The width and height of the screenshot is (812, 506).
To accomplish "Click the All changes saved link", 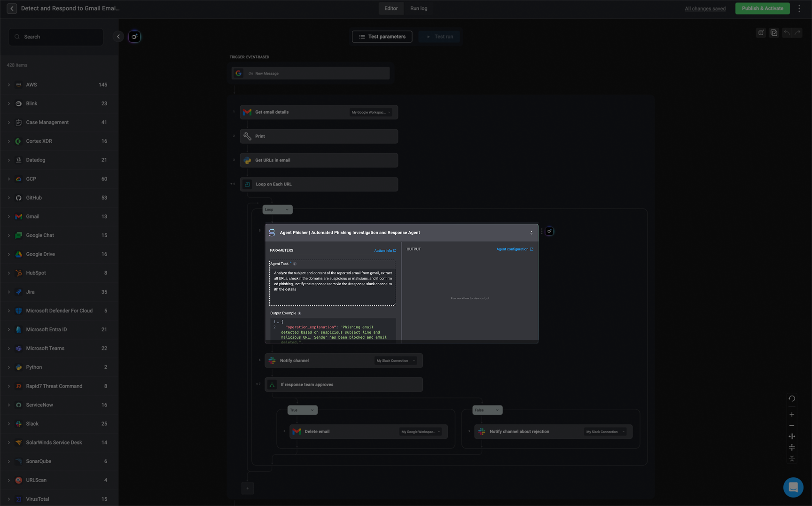I will pos(705,8).
